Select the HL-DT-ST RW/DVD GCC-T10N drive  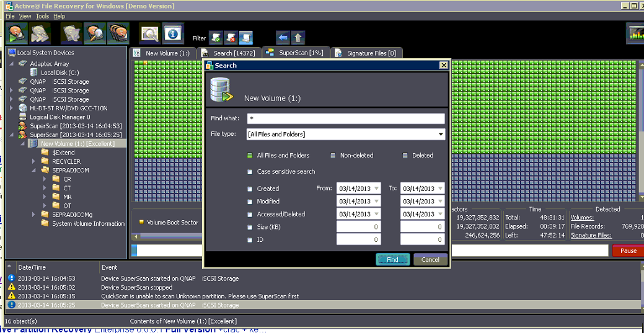tap(69, 108)
